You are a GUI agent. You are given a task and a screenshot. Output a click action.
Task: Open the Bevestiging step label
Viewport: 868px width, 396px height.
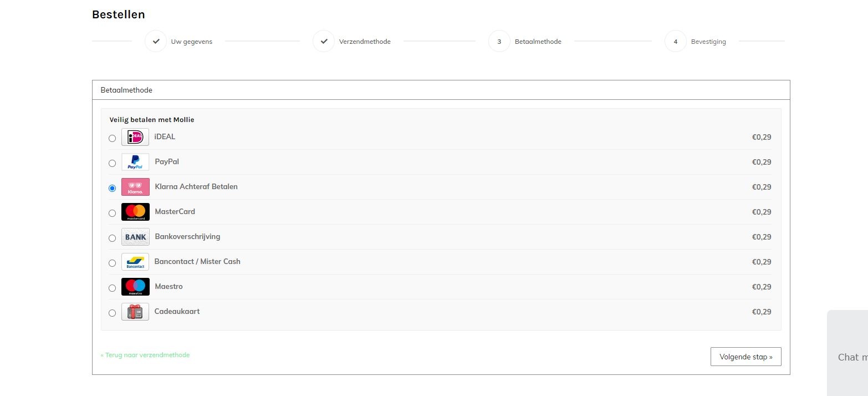coord(708,42)
